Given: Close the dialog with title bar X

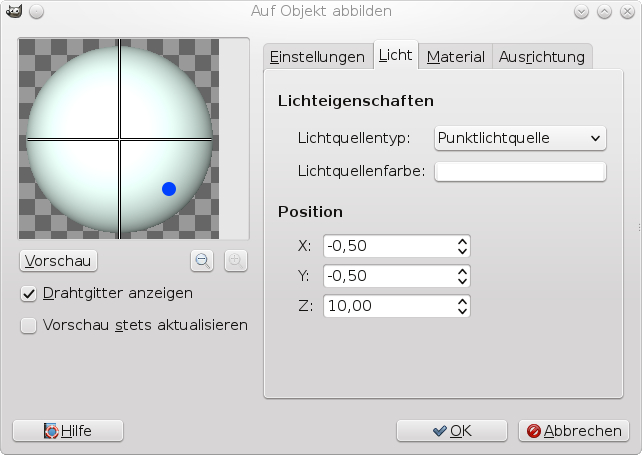Looking at the screenshot, I should (627, 11).
